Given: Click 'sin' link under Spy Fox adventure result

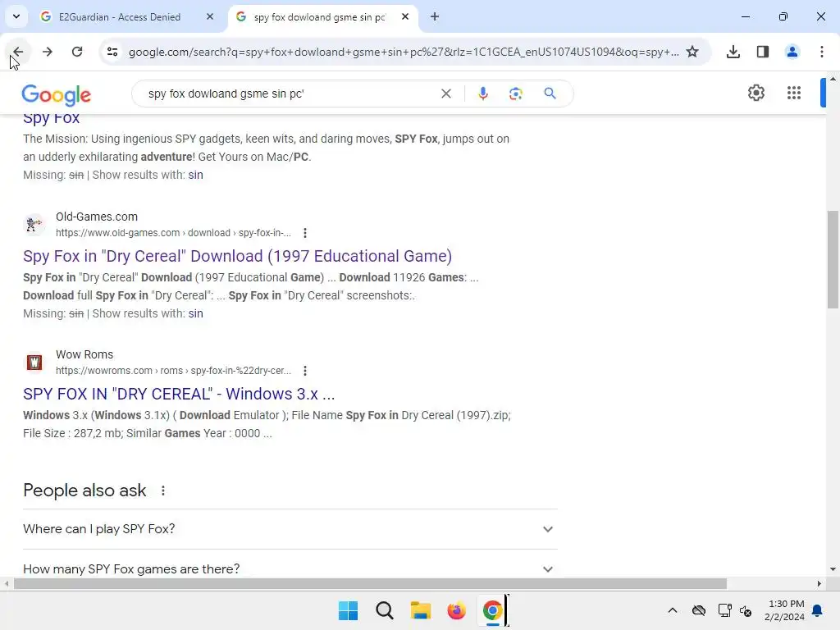Looking at the screenshot, I should [195, 175].
